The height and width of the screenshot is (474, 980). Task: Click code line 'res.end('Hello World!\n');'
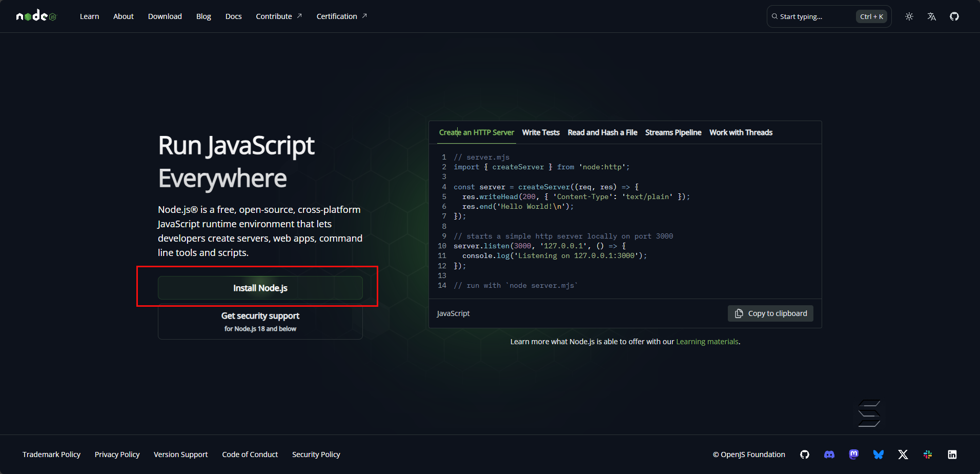pos(518,206)
